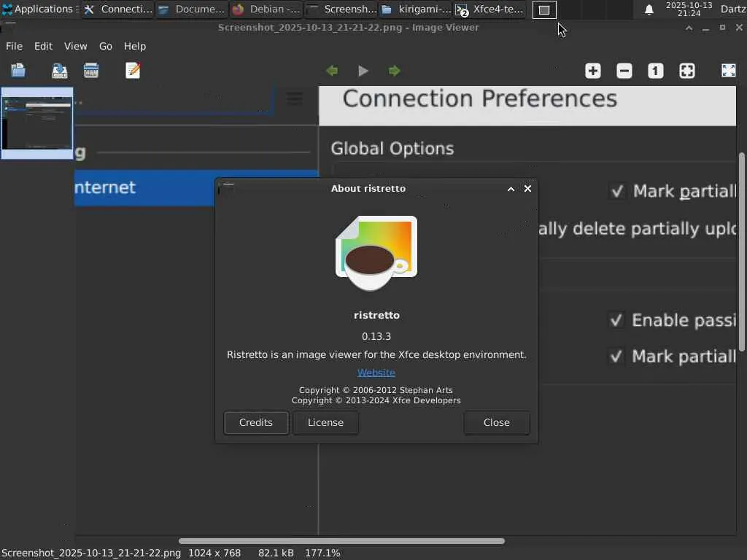Open the Go menu
747x560 pixels.
[x=106, y=46]
